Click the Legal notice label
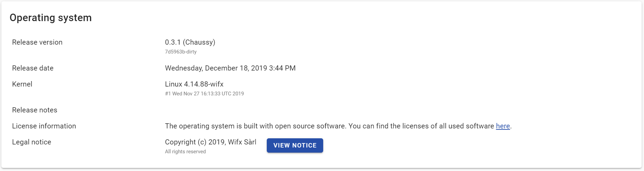Screen dimensions: 644x171 pyautogui.click(x=32, y=142)
